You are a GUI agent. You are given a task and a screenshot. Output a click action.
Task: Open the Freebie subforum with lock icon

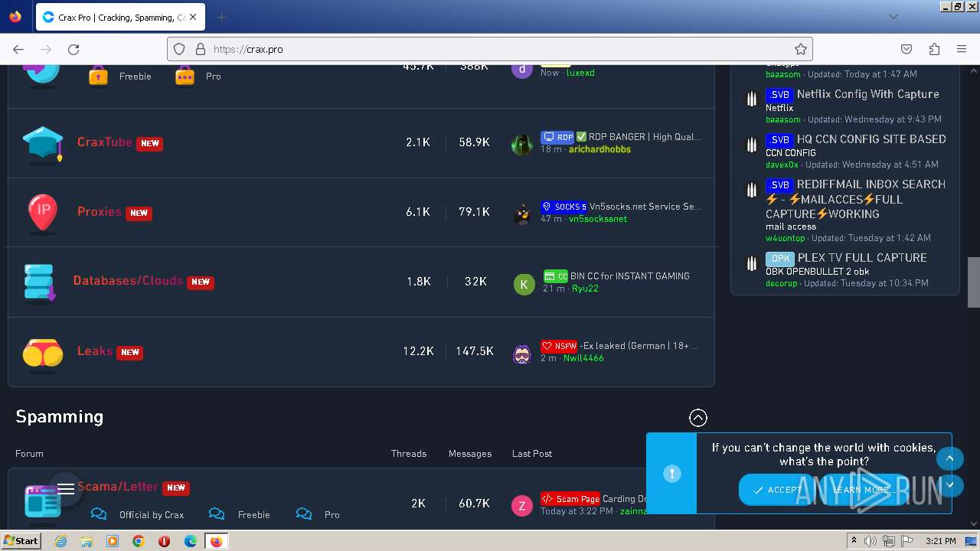[135, 76]
